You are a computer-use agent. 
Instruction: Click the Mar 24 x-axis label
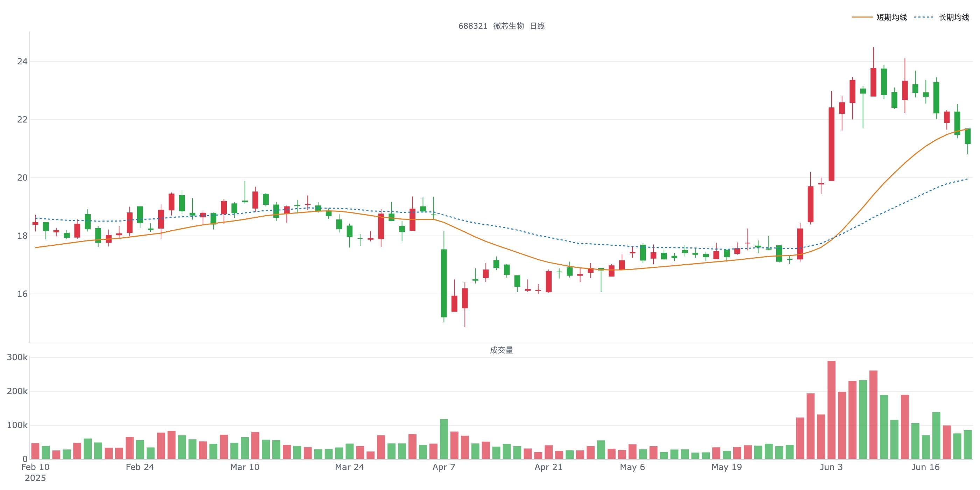pyautogui.click(x=349, y=467)
